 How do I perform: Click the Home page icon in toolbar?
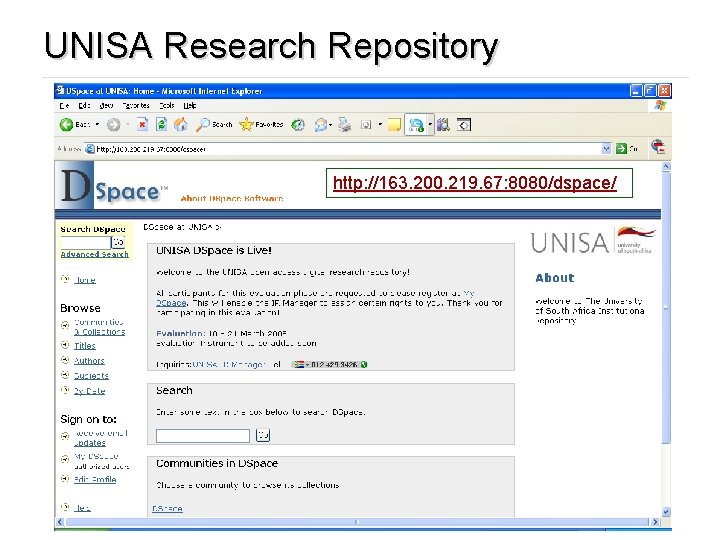pos(180,124)
